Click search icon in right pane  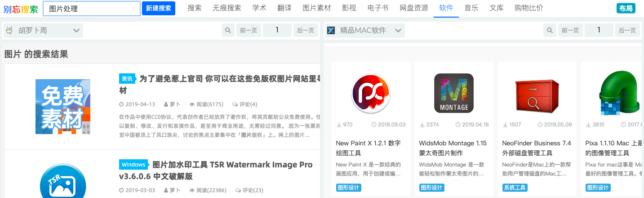(x=550, y=31)
